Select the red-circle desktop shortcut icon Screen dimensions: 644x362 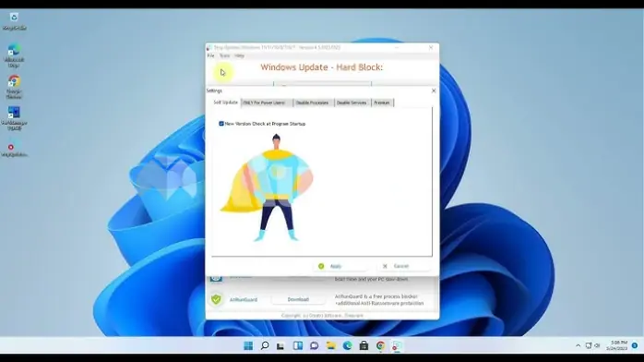click(x=14, y=149)
